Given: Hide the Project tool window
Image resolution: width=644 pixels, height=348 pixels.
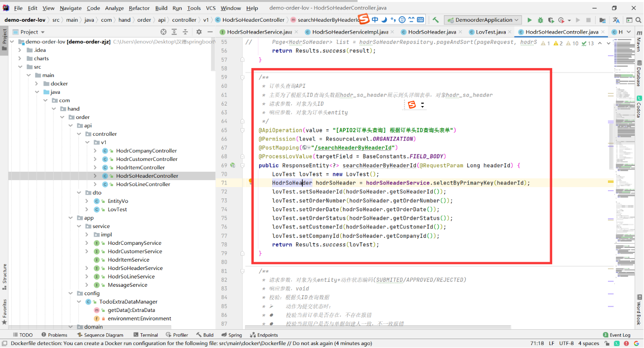Looking at the screenshot, I should (209, 32).
